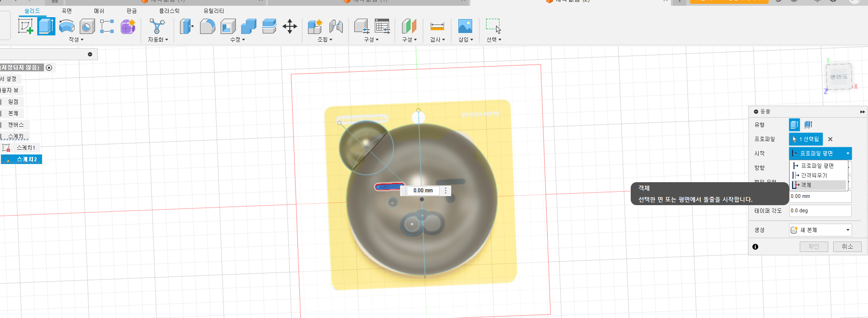Click the Measure ruler icon
This screenshot has height=318, width=868.
(437, 26)
